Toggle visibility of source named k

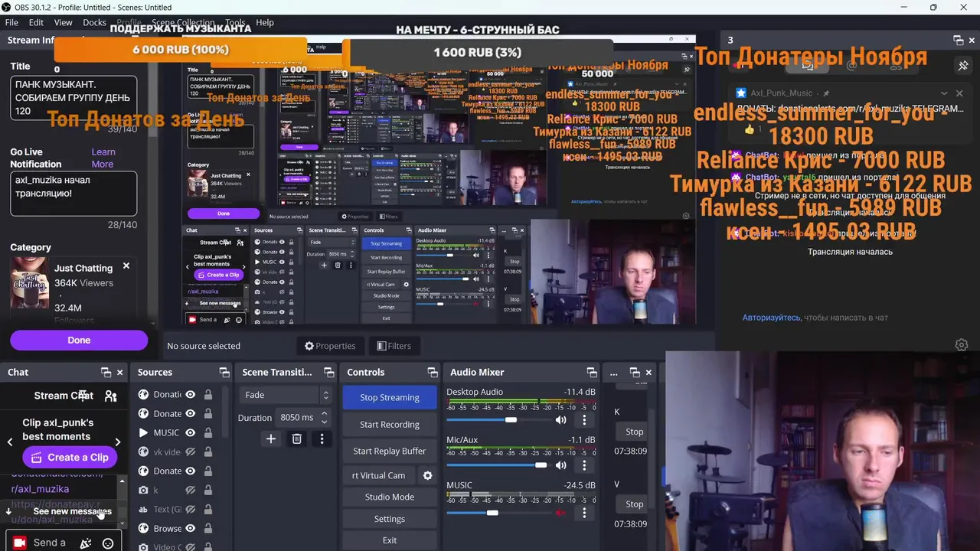pos(191,490)
